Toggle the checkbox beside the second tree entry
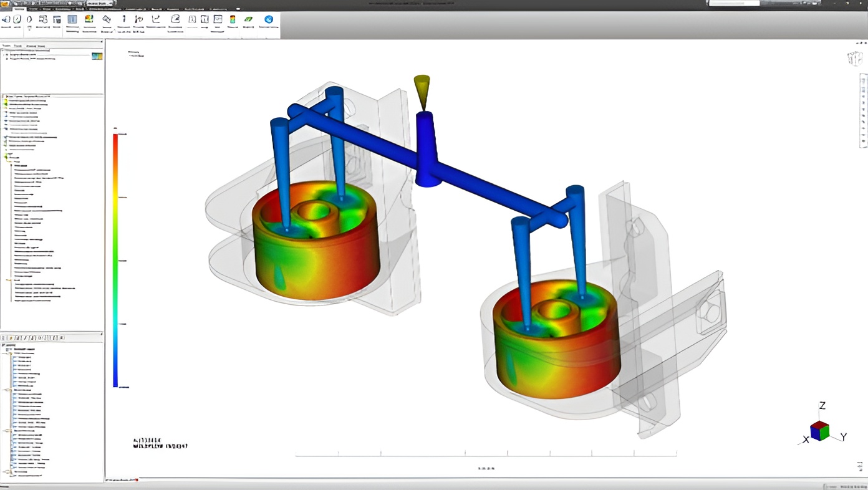Viewport: 868px width, 490px height. (x=7, y=59)
